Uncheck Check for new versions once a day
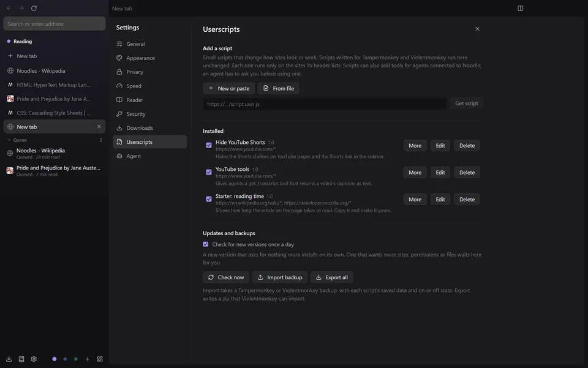 (x=206, y=244)
